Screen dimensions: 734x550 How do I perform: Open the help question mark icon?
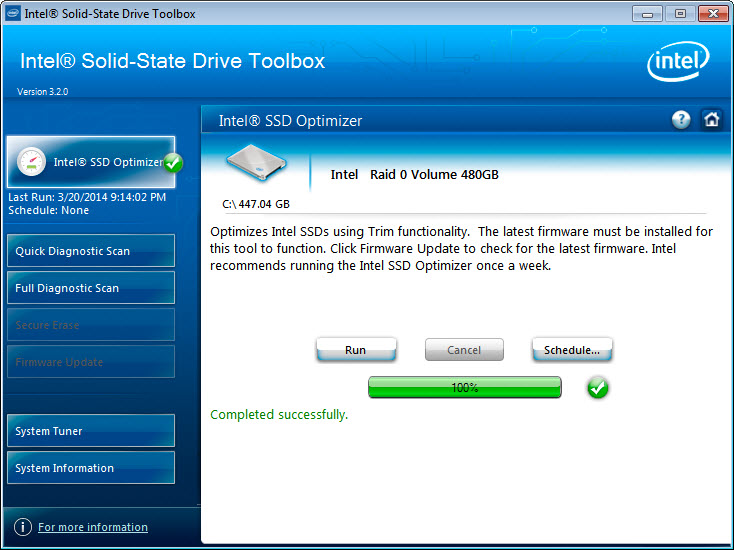click(681, 120)
